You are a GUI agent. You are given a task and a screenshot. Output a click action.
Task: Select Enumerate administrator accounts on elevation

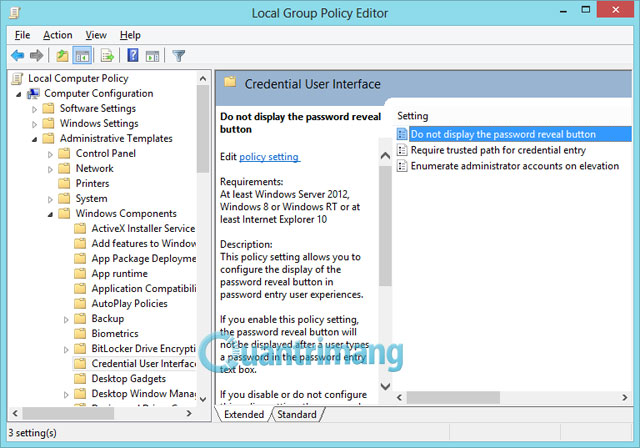click(x=514, y=166)
